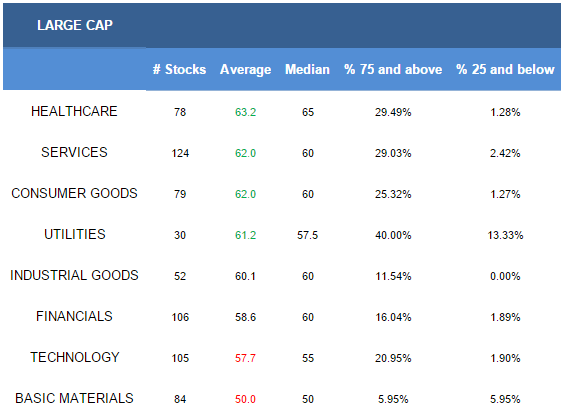Click the Average column header
This screenshot has height=418, width=566.
[245, 70]
